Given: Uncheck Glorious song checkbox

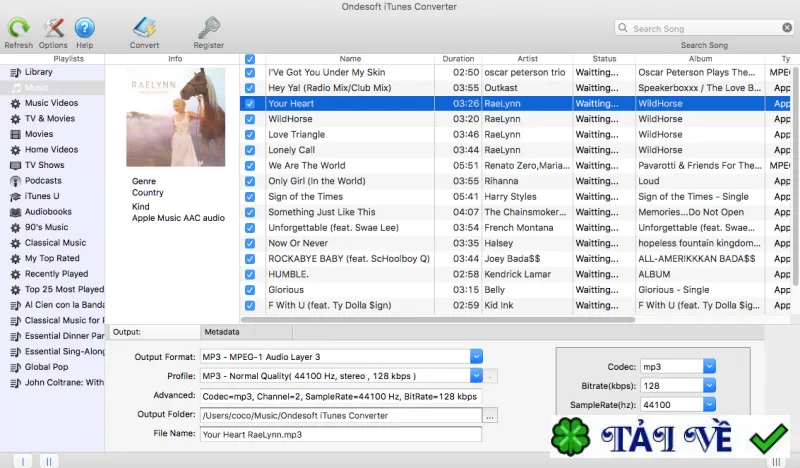Looking at the screenshot, I should coord(250,290).
